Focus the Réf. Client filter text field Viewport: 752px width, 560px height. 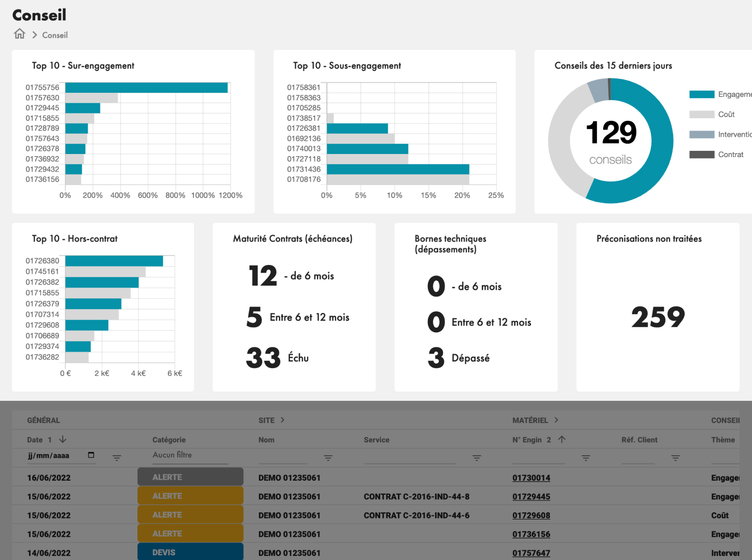[x=638, y=457]
